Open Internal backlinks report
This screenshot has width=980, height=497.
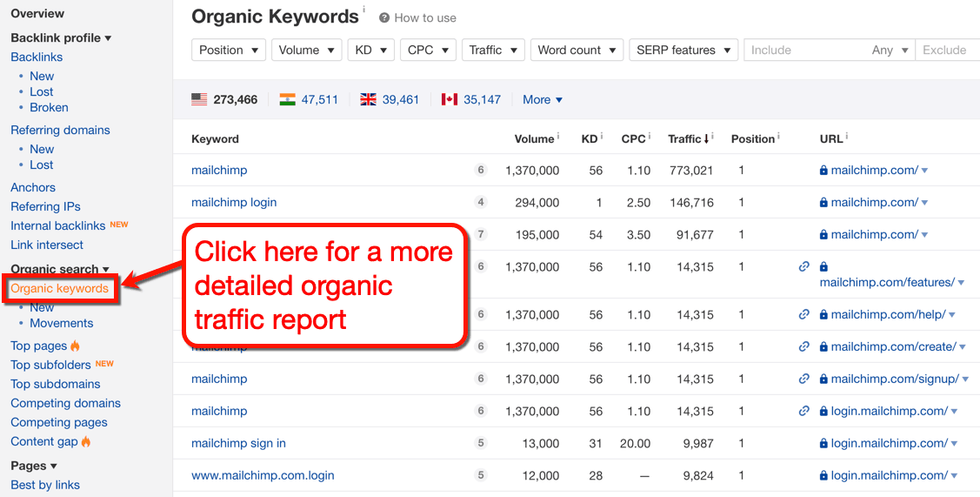tap(58, 225)
